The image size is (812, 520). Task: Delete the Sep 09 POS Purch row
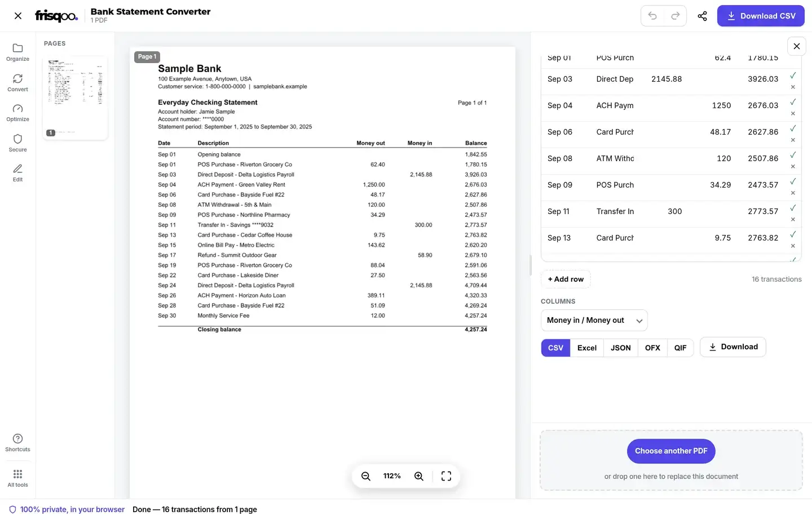point(793,193)
